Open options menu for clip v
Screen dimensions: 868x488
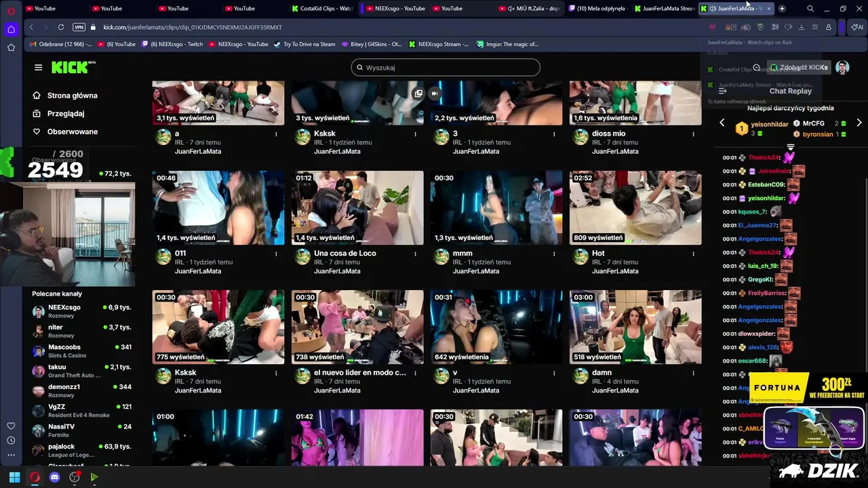[x=554, y=373]
